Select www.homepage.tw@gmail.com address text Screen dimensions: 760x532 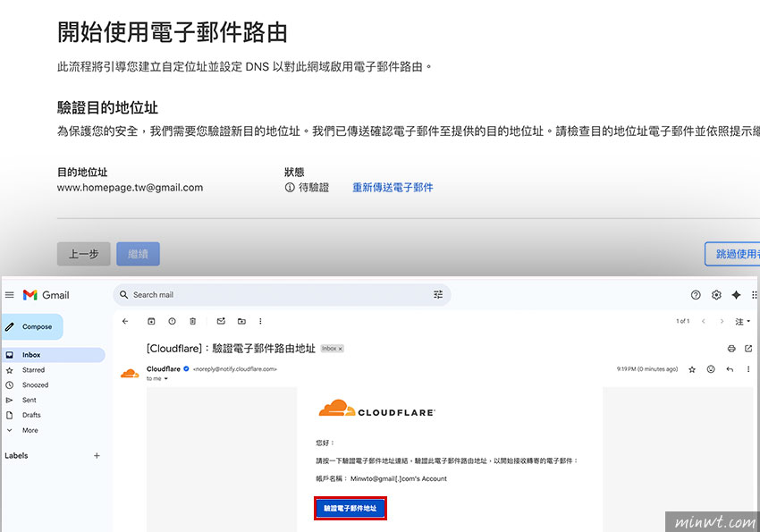pos(130,188)
